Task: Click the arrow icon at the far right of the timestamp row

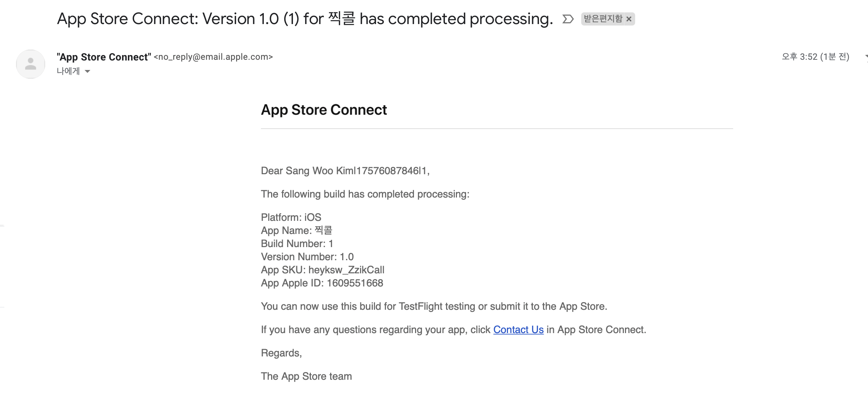Action: (x=866, y=57)
